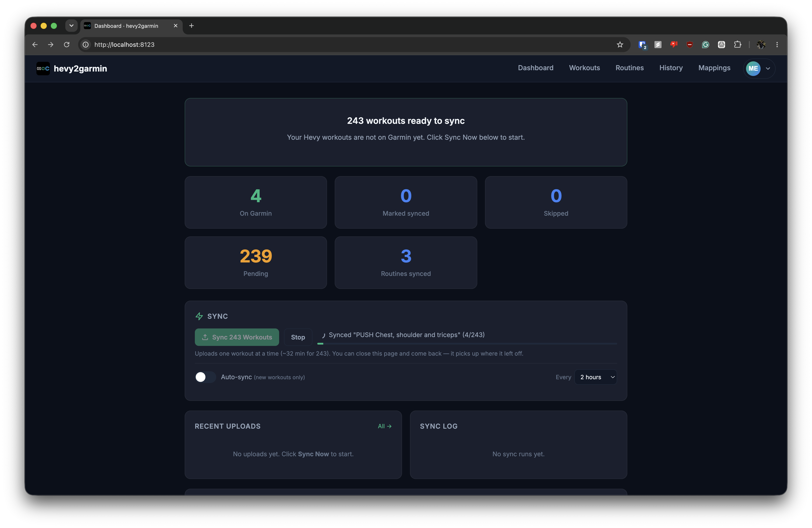
Task: Click the browser forward arrow
Action: pos(51,44)
